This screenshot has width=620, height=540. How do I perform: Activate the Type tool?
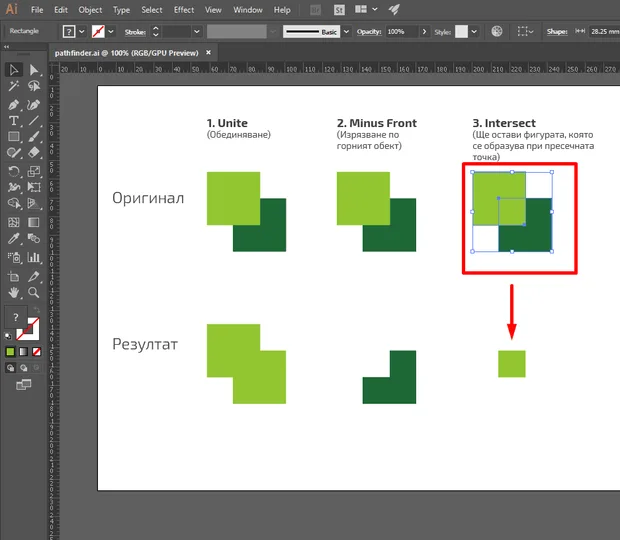(x=14, y=121)
